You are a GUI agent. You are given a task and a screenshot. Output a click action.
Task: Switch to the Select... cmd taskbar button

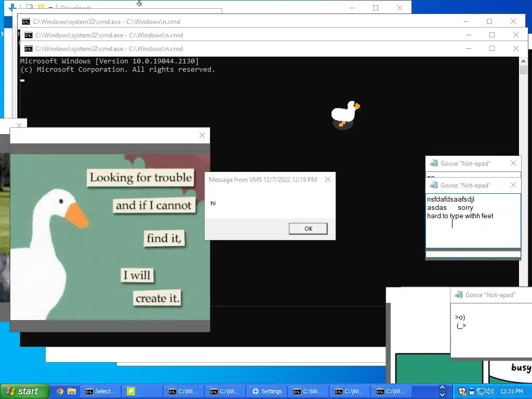click(101, 391)
